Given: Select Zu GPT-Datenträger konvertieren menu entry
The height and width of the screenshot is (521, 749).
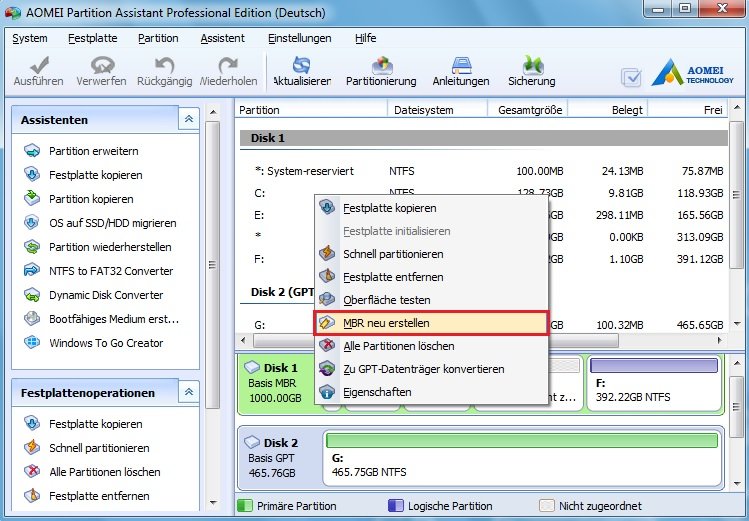Looking at the screenshot, I should 431,369.
